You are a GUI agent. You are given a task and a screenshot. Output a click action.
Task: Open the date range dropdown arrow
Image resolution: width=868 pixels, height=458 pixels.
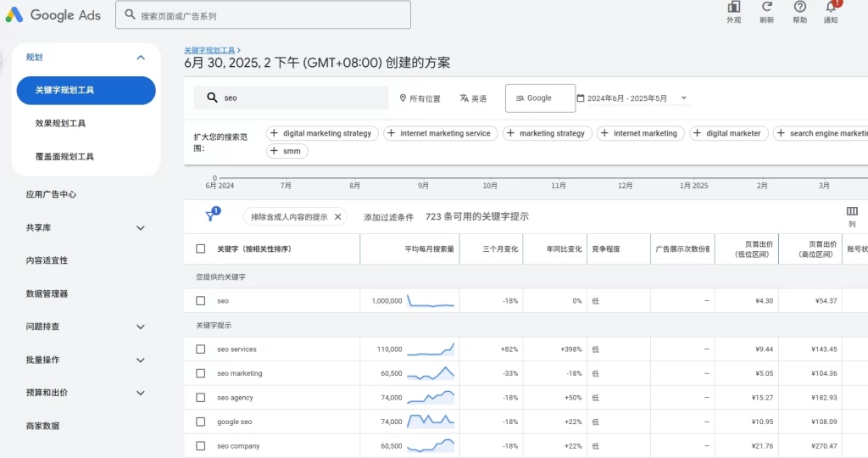pos(684,98)
